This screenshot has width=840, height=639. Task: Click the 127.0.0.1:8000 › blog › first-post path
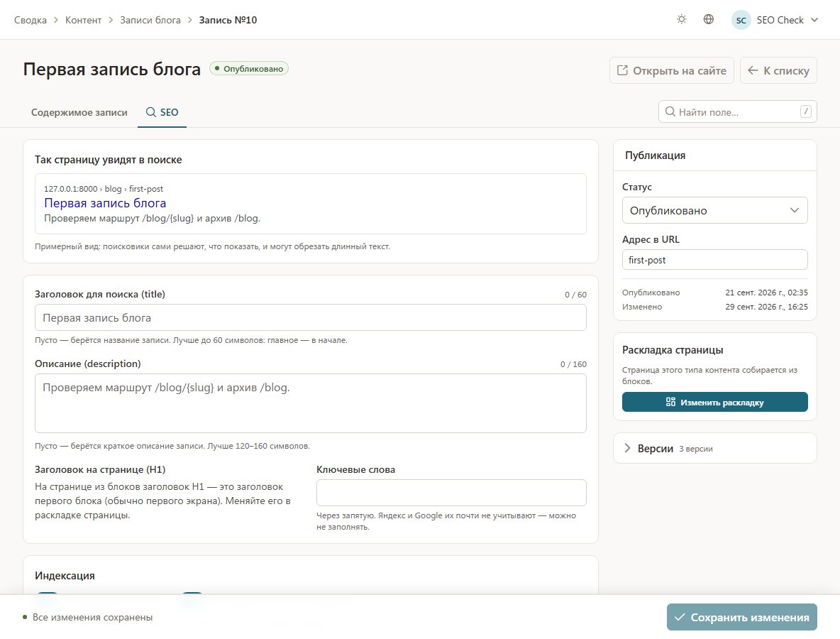click(104, 189)
